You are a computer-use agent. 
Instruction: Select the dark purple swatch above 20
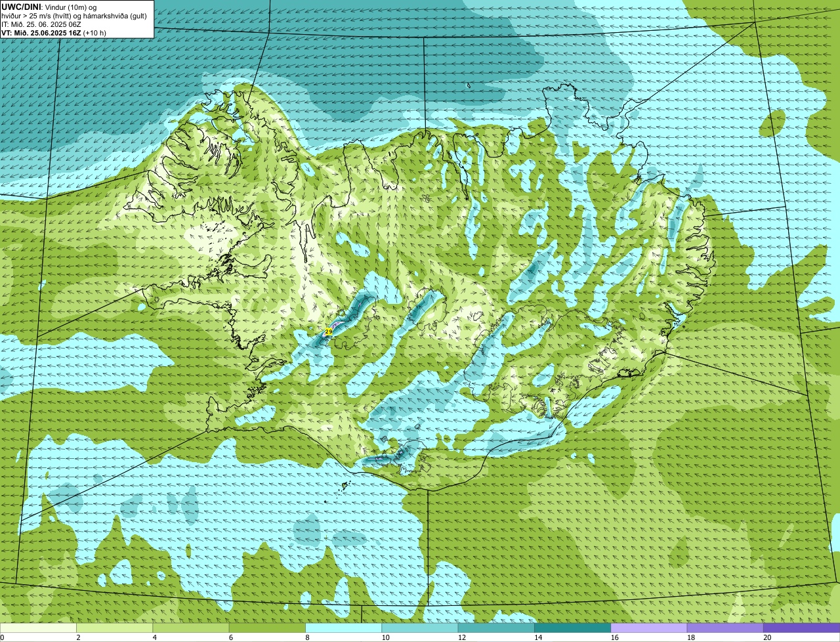tap(801, 628)
